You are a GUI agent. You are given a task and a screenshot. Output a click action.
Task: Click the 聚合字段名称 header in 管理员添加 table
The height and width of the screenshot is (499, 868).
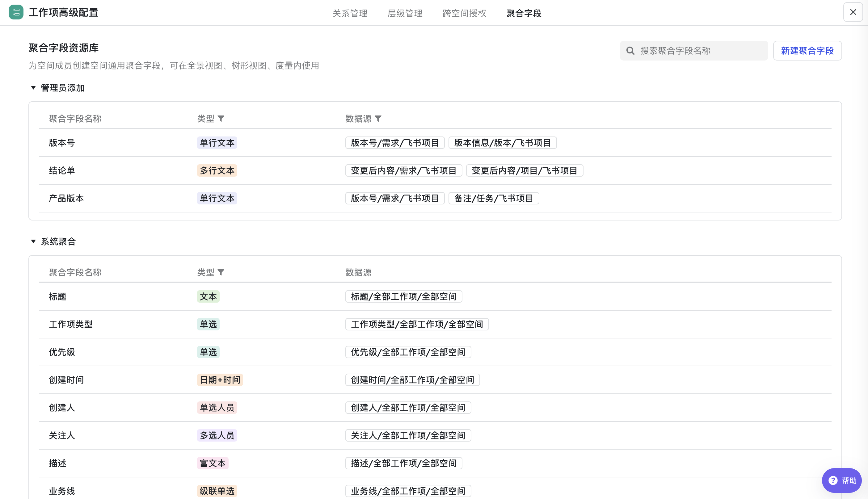click(x=75, y=119)
